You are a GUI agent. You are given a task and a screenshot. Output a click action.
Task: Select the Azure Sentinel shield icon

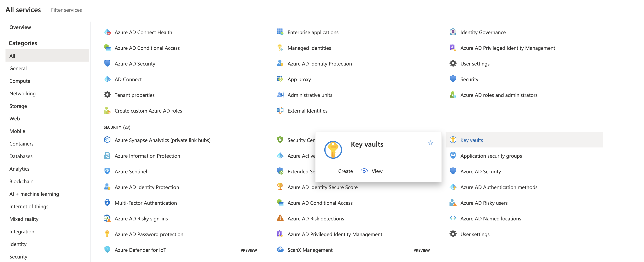pos(107,171)
